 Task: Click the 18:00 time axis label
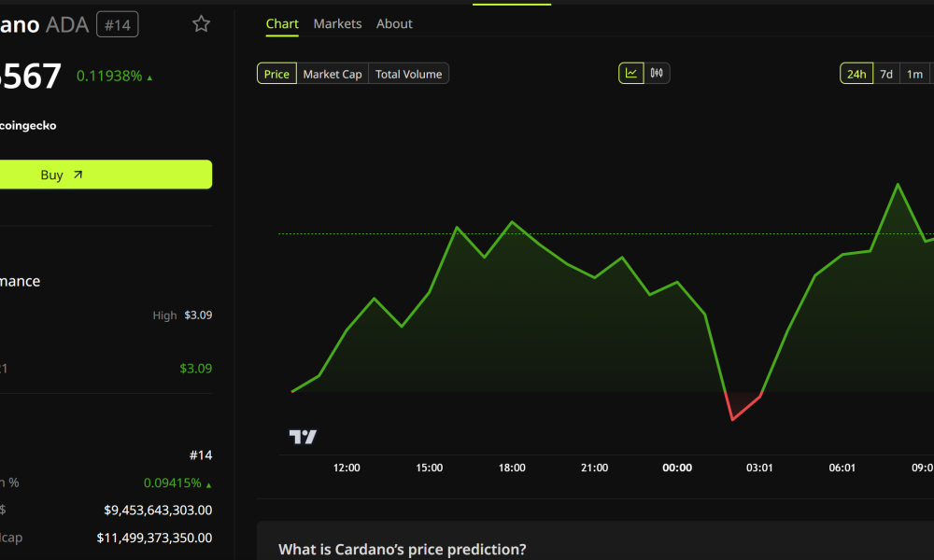tap(512, 468)
